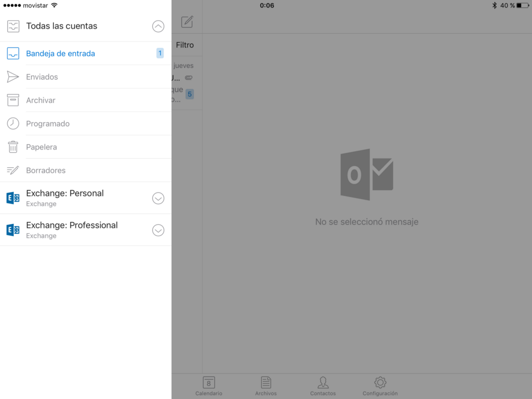Expand the Exchange: Personal account folders

158,198
